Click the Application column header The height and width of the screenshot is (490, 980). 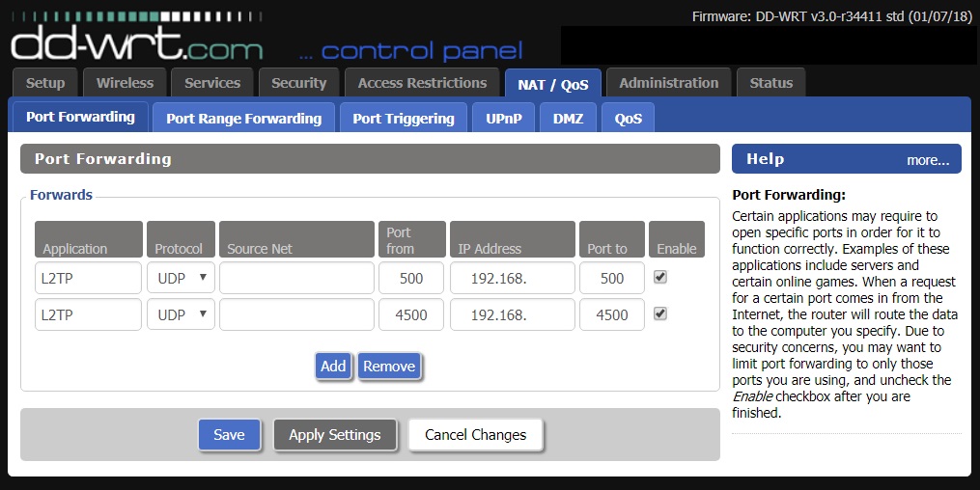tap(89, 239)
